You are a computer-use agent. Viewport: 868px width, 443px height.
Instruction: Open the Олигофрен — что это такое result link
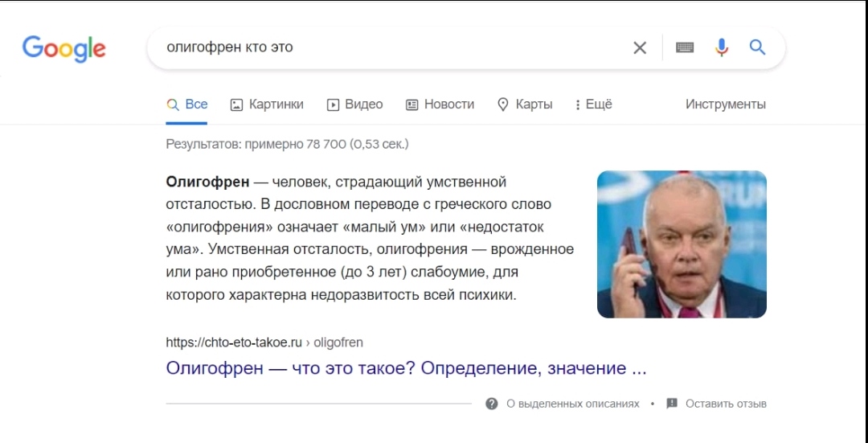click(406, 368)
